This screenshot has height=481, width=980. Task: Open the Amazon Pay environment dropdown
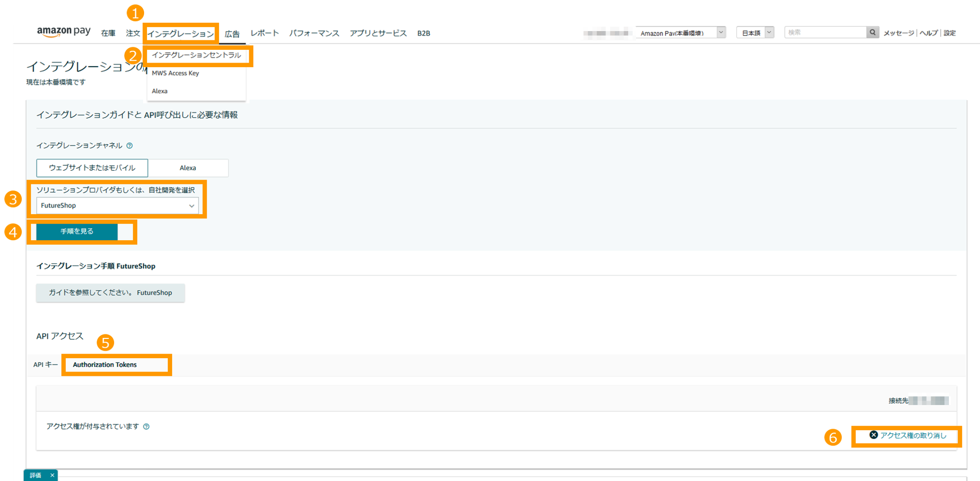(680, 33)
